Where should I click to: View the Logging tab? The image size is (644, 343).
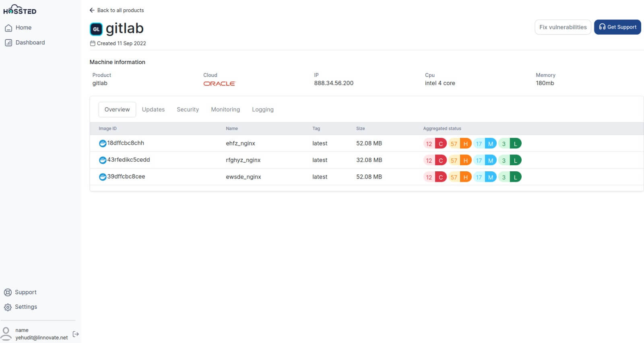pyautogui.click(x=263, y=110)
